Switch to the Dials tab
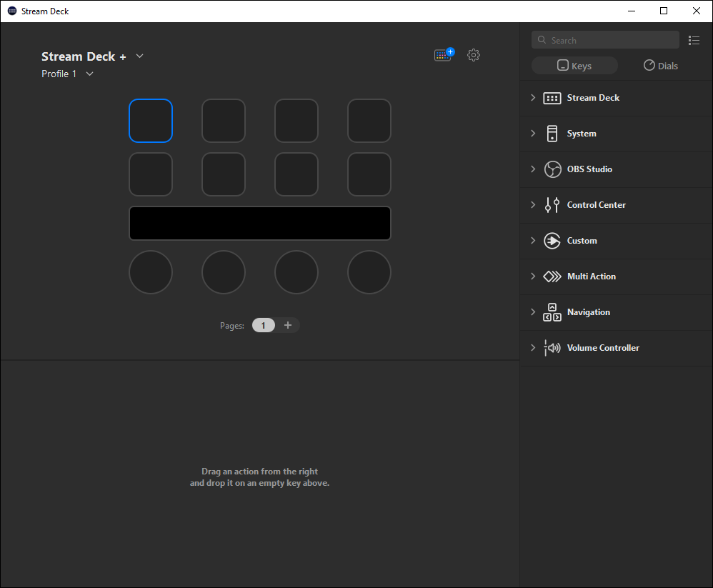 tap(661, 66)
